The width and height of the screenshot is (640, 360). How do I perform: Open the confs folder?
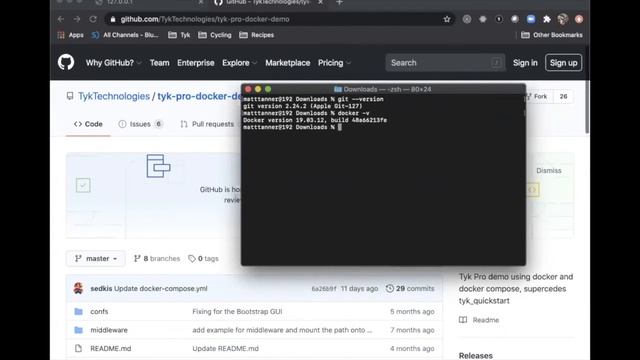pyautogui.click(x=99, y=311)
